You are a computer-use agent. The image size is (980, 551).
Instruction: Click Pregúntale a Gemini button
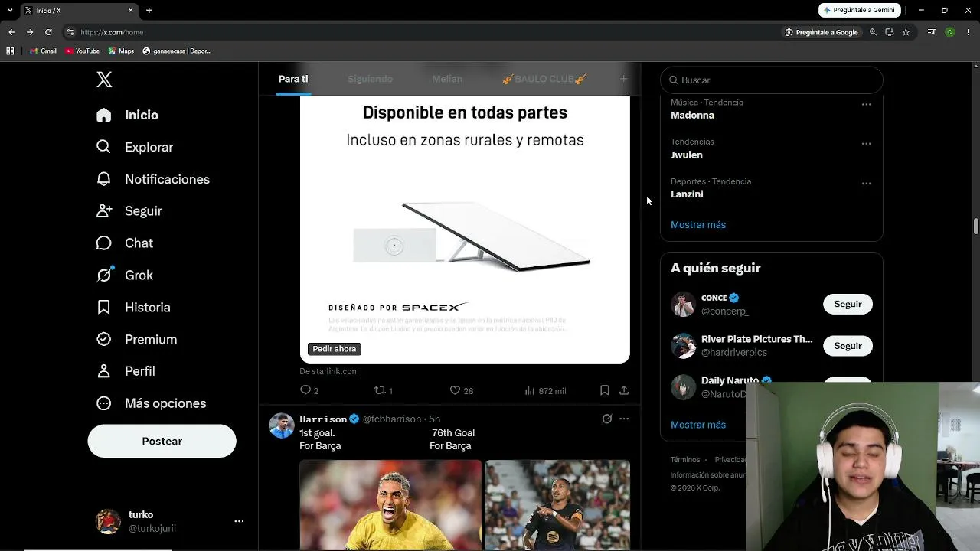pyautogui.click(x=860, y=10)
